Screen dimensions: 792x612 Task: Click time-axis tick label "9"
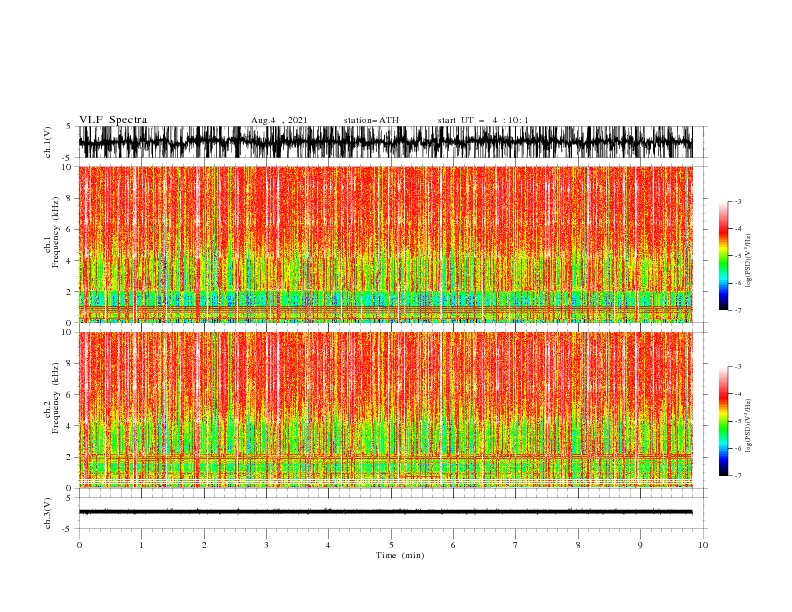pyautogui.click(x=640, y=545)
